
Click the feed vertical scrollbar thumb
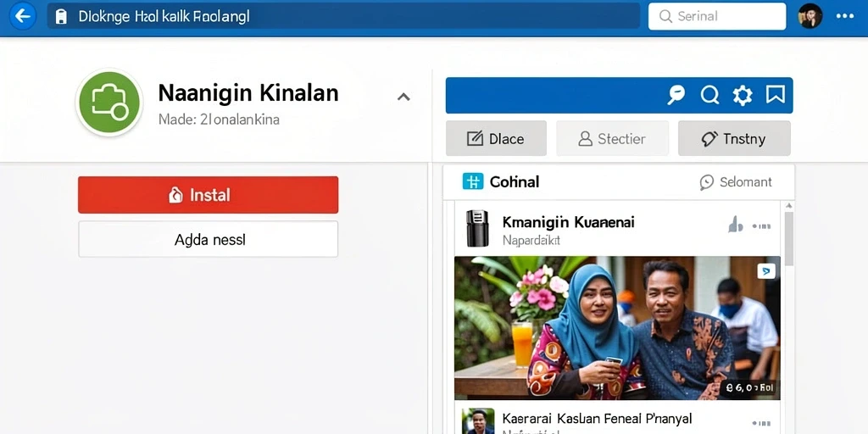(789, 238)
